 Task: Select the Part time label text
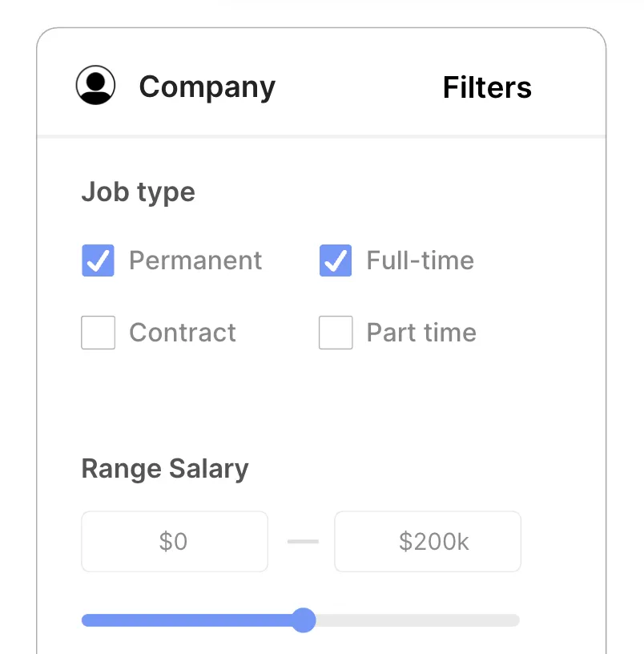coord(421,333)
